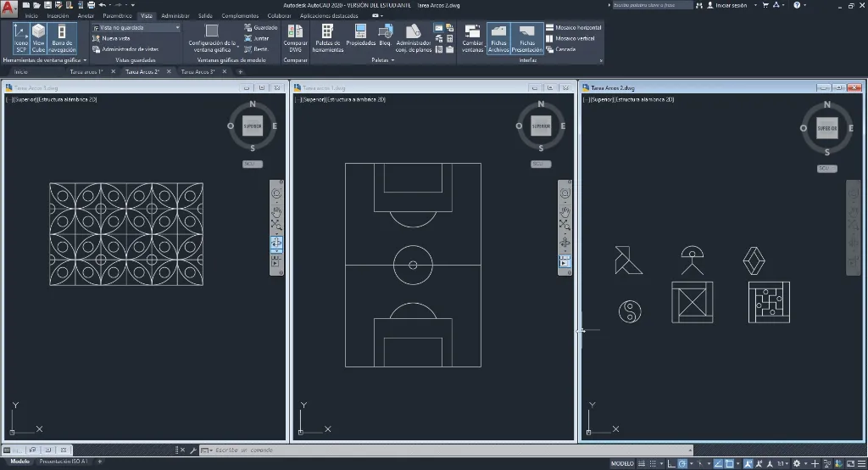
Task: Click the Open file quick access icon
Action: (36, 5)
